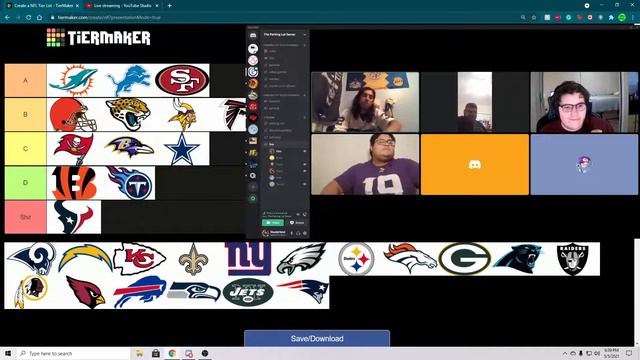The width and height of the screenshot is (640, 360).
Task: Bookmark this page with star icon
Action: pos(533,18)
